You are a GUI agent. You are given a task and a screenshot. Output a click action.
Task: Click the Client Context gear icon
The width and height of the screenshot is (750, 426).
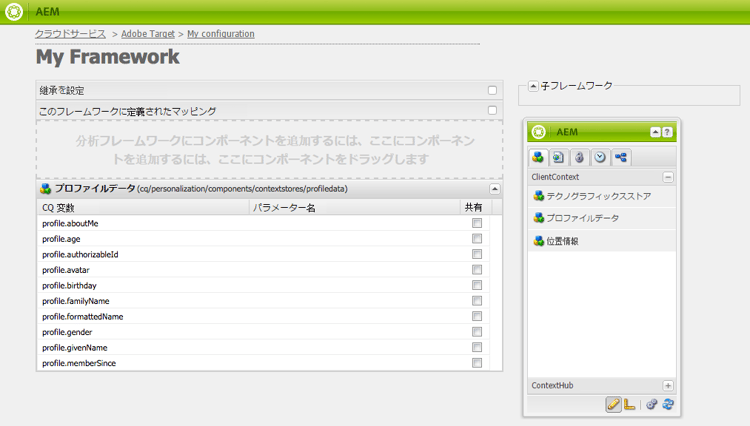point(651,404)
